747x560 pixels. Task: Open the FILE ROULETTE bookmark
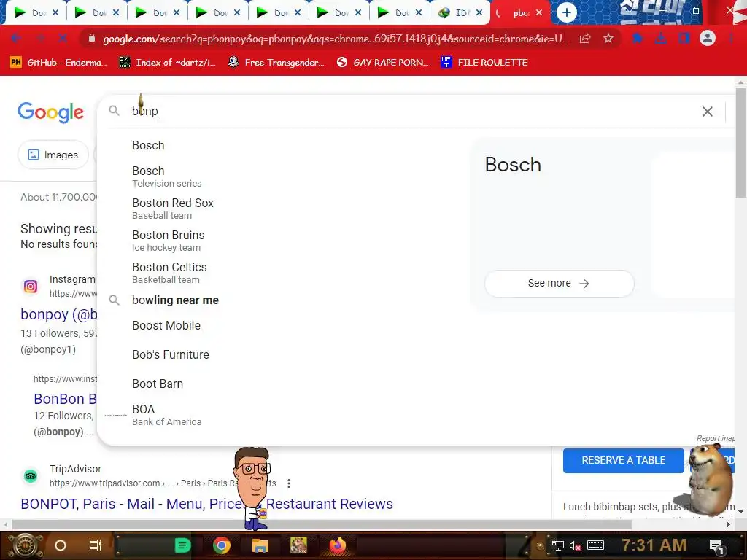tap(484, 63)
